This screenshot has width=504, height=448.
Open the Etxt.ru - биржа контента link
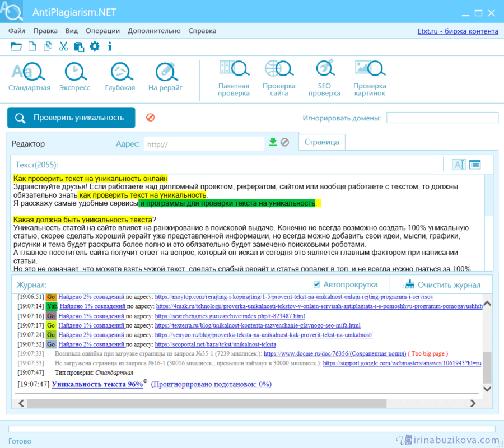[x=458, y=31]
